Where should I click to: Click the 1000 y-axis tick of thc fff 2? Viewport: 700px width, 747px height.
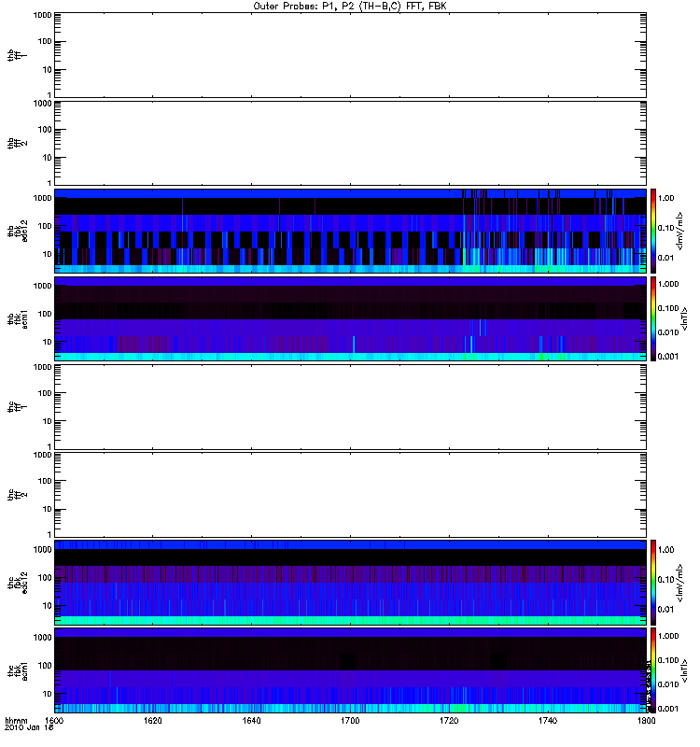point(42,455)
